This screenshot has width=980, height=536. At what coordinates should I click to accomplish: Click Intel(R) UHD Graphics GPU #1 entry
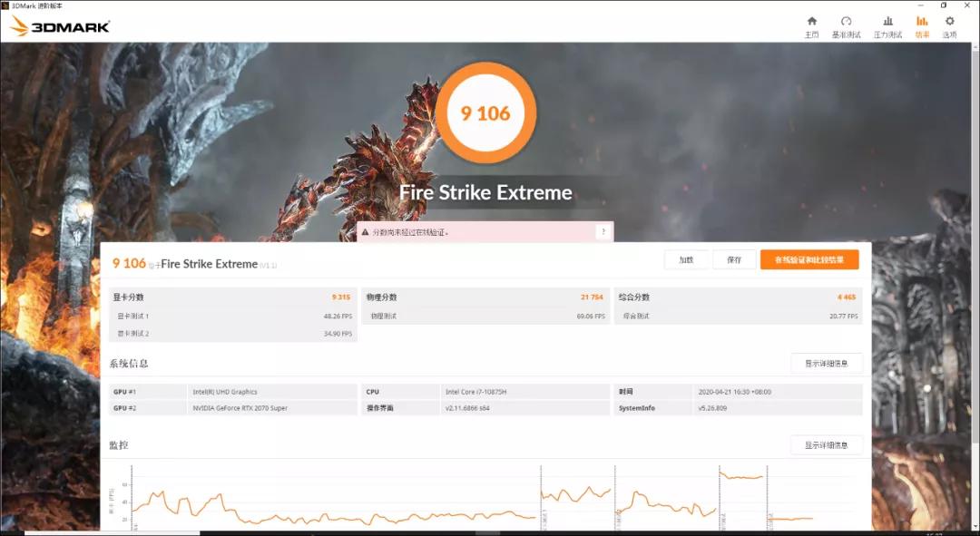[225, 392]
